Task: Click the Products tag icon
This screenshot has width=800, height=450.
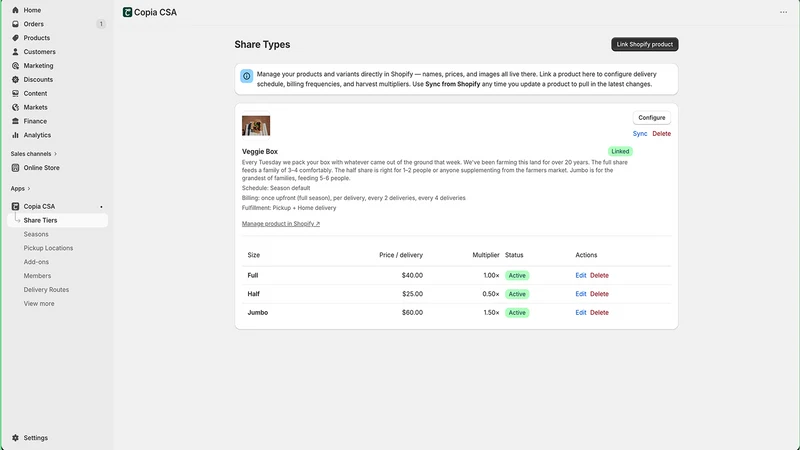Action: (x=15, y=38)
